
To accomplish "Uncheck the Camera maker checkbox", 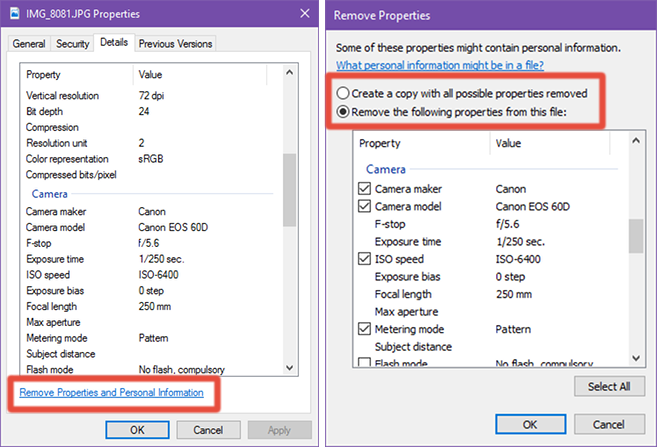I will (364, 189).
